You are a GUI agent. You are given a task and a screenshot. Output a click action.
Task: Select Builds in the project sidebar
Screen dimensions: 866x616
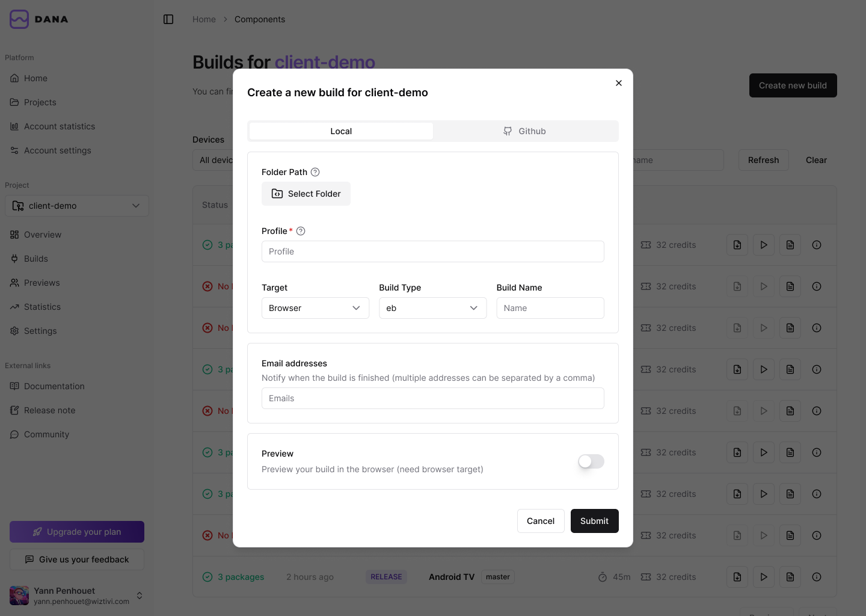(35, 259)
